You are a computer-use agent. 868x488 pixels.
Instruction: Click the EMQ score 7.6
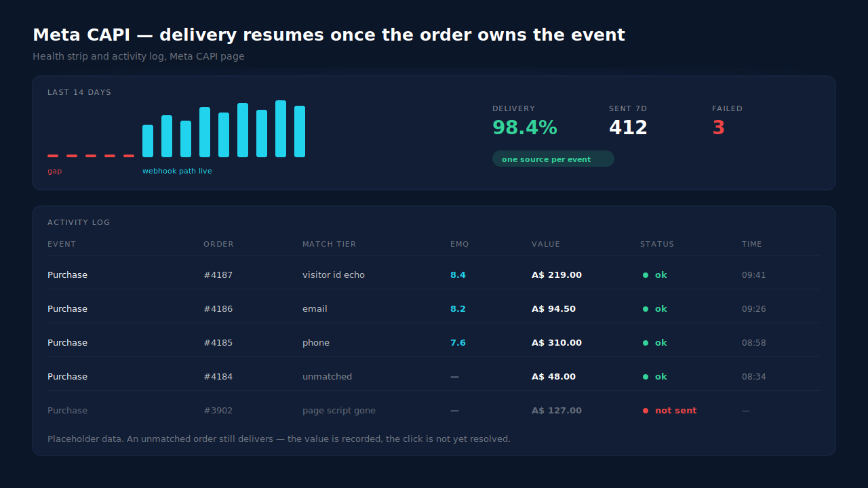458,342
